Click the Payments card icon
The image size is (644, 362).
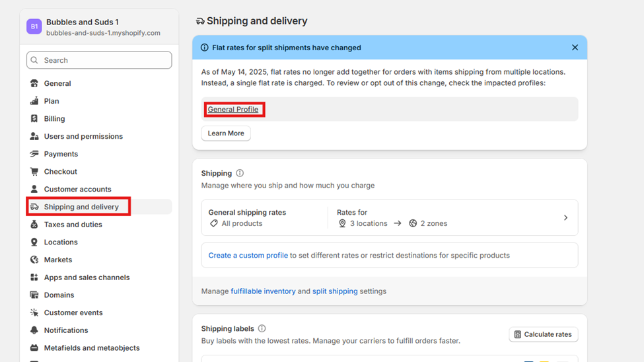coord(34,154)
